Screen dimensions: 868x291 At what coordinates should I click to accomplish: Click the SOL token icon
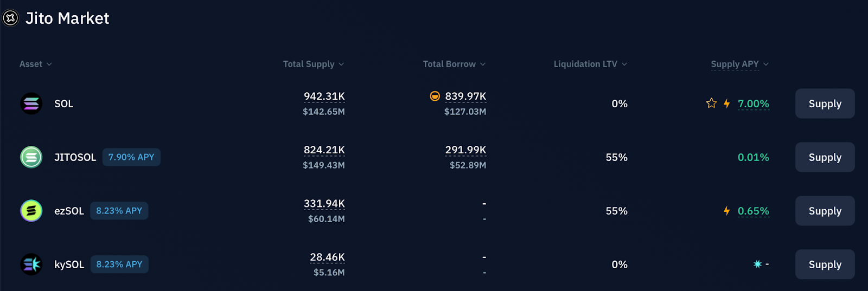pyautogui.click(x=31, y=104)
